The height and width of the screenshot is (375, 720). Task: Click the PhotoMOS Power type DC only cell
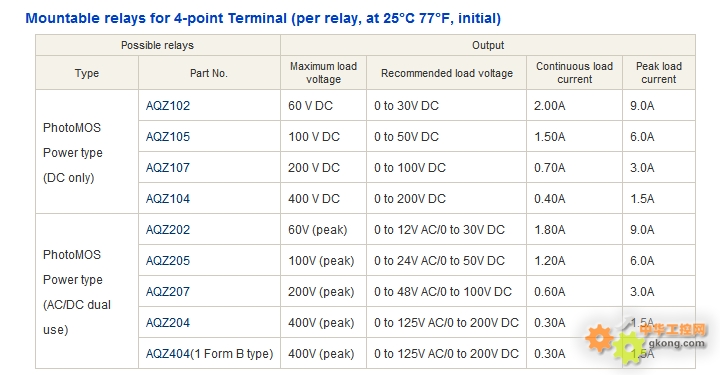pos(87,152)
